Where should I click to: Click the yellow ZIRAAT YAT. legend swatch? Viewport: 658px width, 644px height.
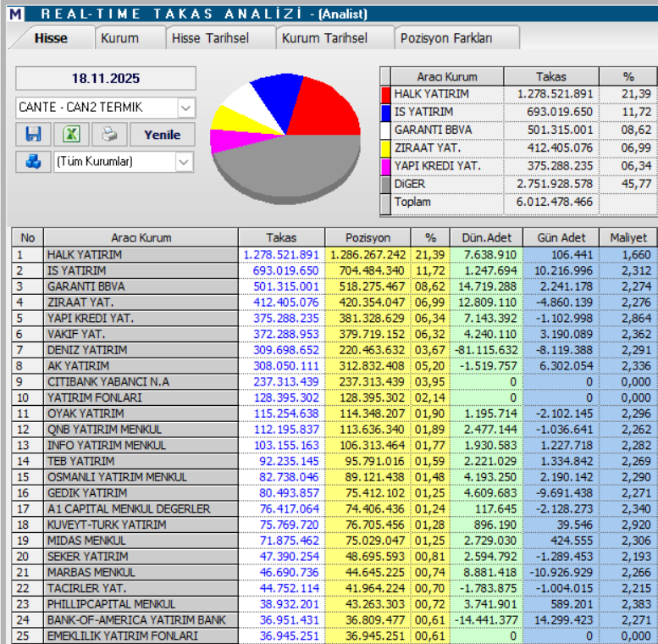[385, 148]
